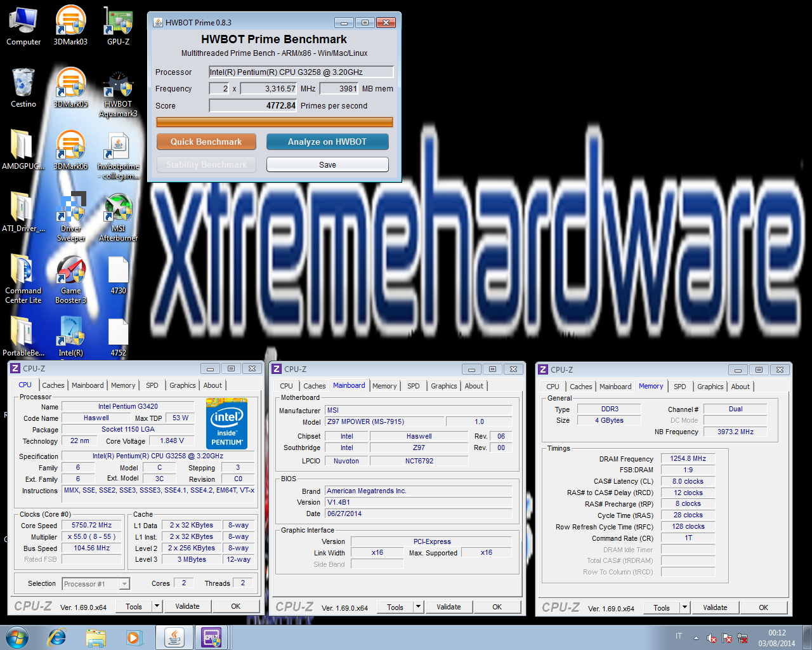
Task: Open the hwbotprime desktop file icon
Action: (x=119, y=155)
